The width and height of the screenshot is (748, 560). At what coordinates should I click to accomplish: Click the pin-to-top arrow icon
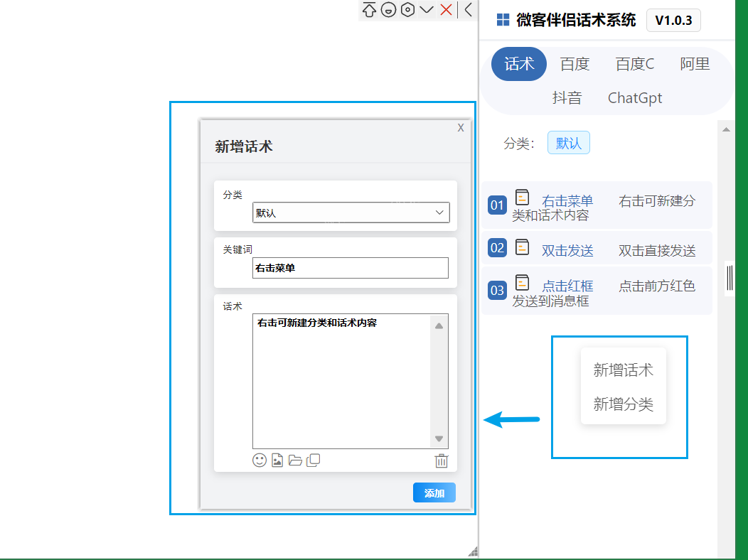369,9
